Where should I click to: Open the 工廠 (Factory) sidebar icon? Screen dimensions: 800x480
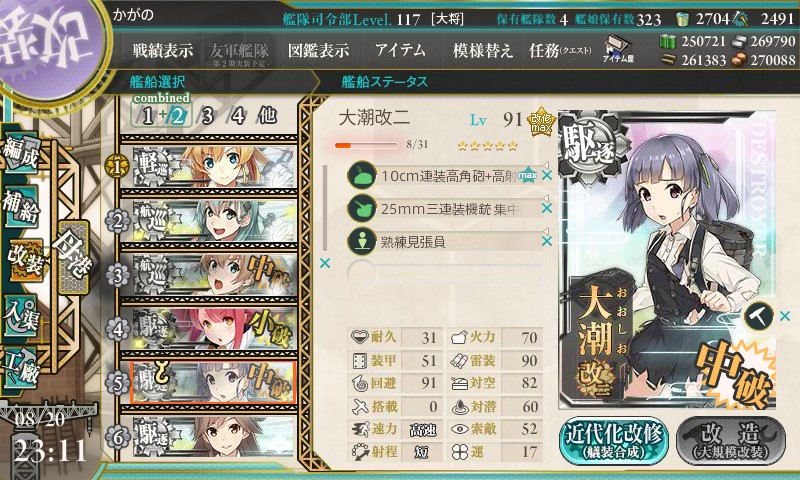pos(20,368)
